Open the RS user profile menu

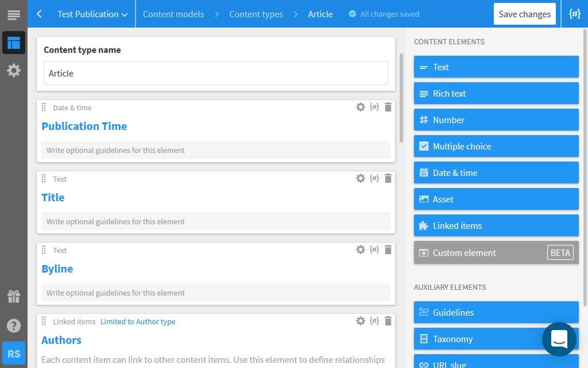click(13, 354)
